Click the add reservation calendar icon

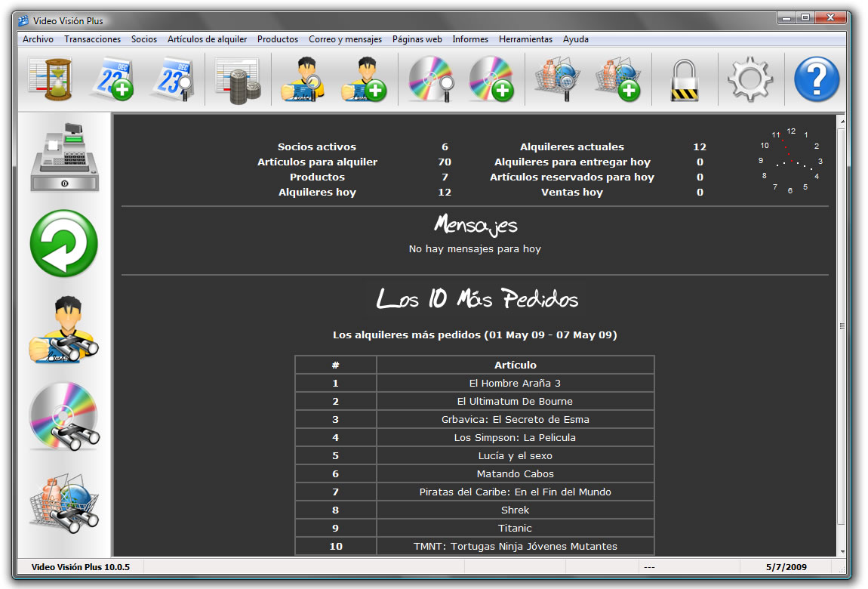[113, 80]
